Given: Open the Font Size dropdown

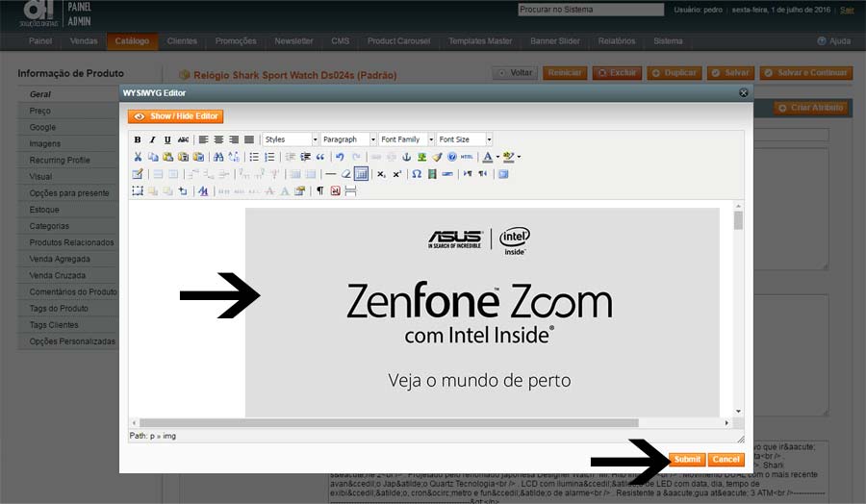Looking at the screenshot, I should (x=465, y=139).
